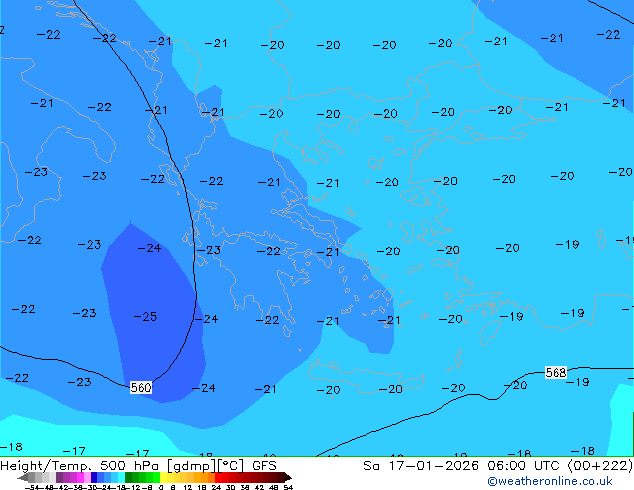The width and height of the screenshot is (634, 490).
Task: Click the gray left arrow tip of color scale
Action: click(23, 477)
